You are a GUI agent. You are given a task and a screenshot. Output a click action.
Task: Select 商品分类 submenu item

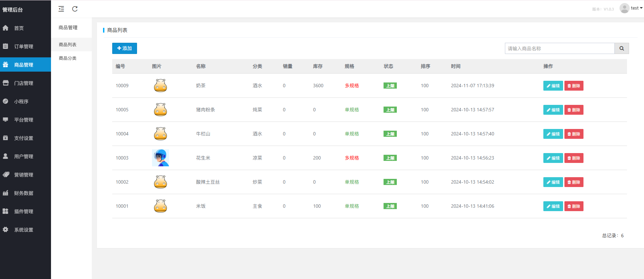68,58
